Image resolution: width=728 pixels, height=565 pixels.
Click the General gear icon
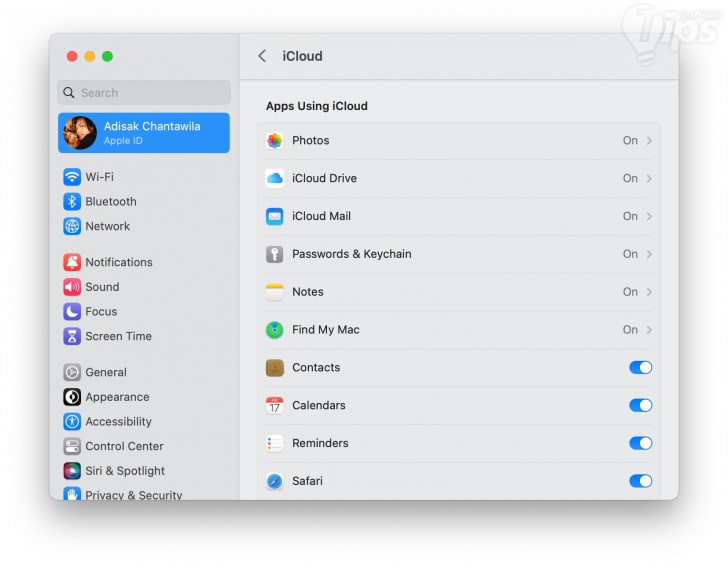point(72,372)
